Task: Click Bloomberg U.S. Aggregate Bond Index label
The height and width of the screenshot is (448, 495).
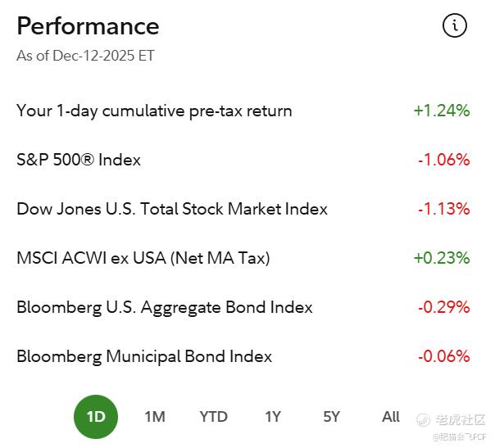Action: point(165,307)
